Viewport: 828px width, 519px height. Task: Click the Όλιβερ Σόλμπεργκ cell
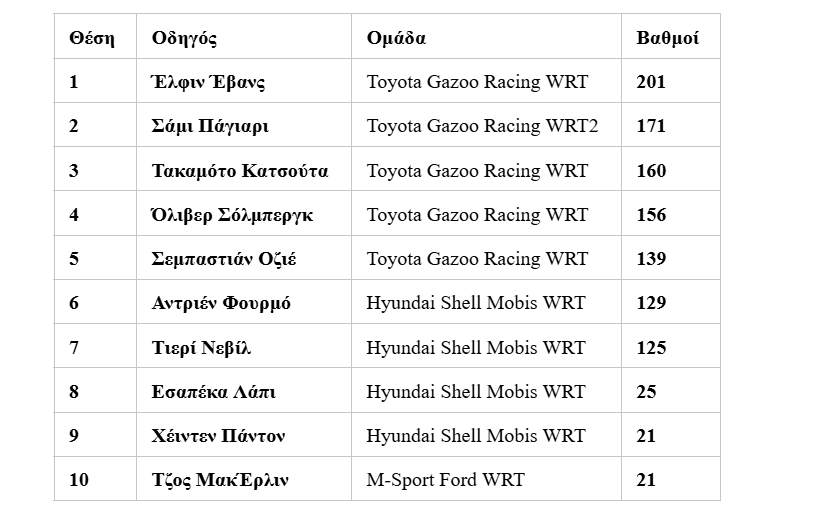[244, 213]
